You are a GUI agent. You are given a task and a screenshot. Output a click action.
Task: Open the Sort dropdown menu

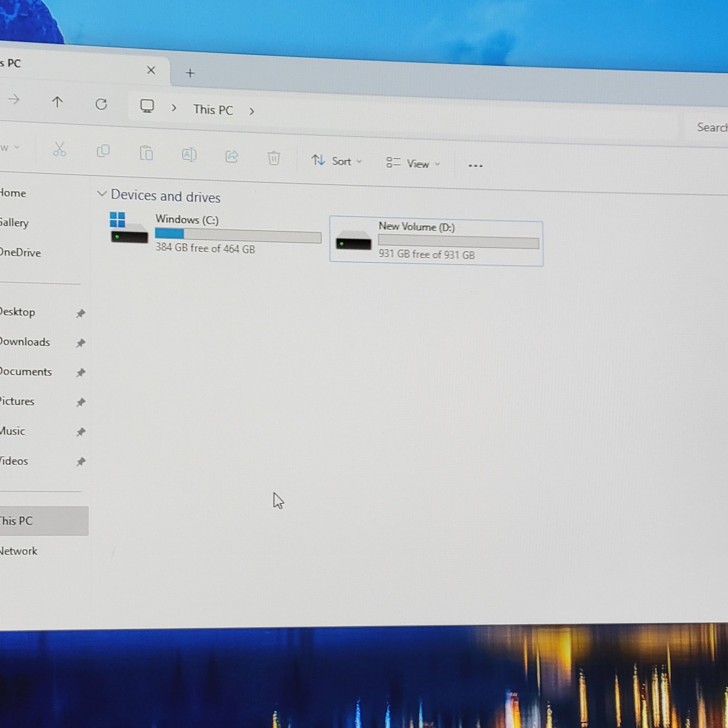[x=336, y=161]
